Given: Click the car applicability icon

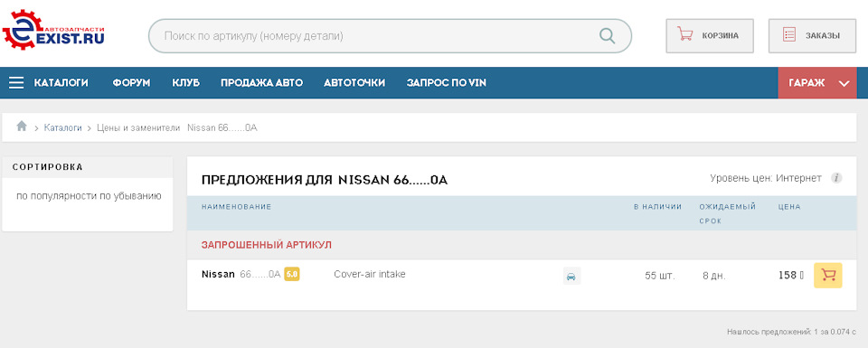Looking at the screenshot, I should coord(571,276).
